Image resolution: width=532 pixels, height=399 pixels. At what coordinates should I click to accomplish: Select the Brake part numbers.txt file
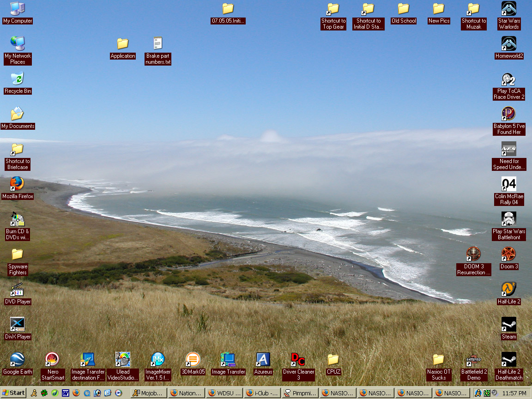tap(158, 44)
